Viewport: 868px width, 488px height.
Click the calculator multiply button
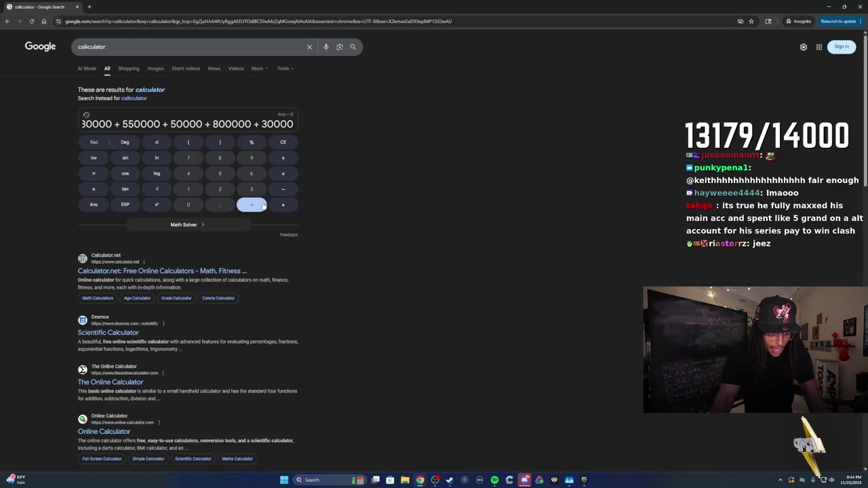(x=283, y=174)
